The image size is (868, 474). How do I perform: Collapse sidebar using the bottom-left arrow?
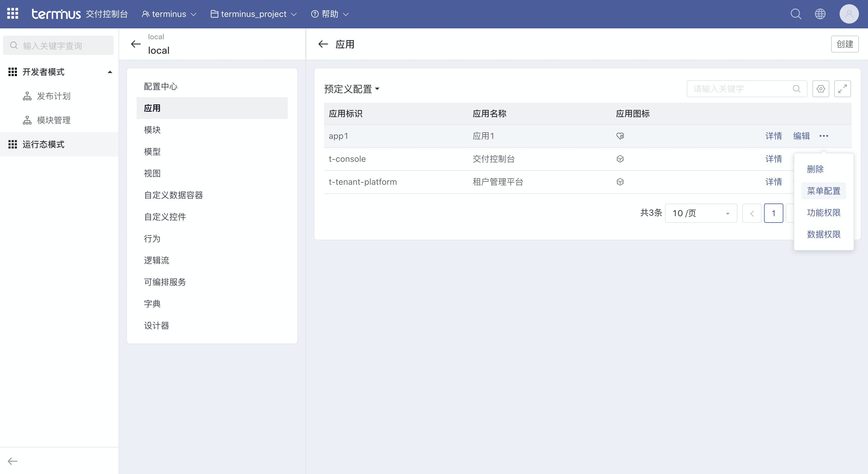coord(12,461)
